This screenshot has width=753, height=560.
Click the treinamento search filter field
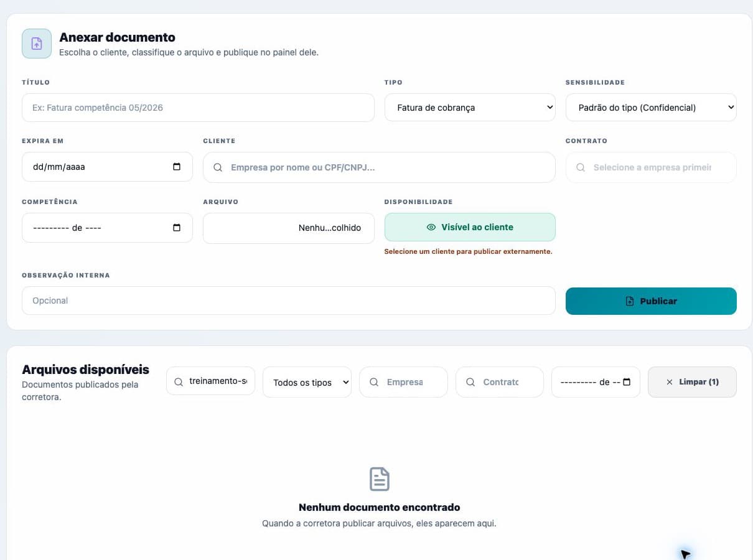coord(210,381)
